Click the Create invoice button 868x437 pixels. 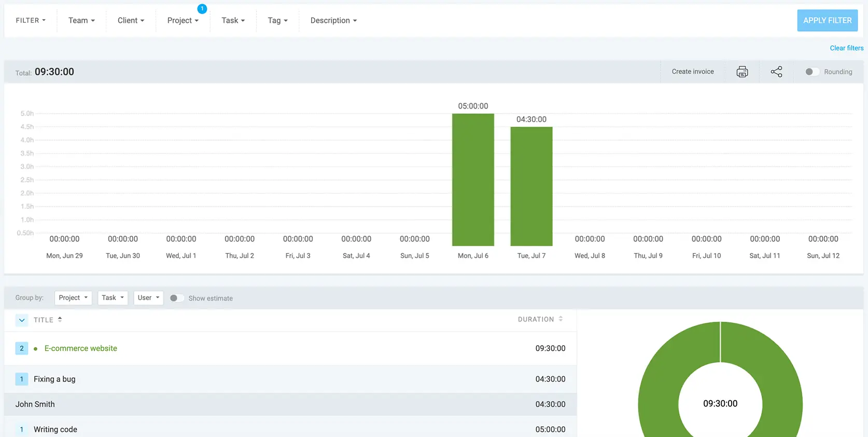pyautogui.click(x=693, y=72)
